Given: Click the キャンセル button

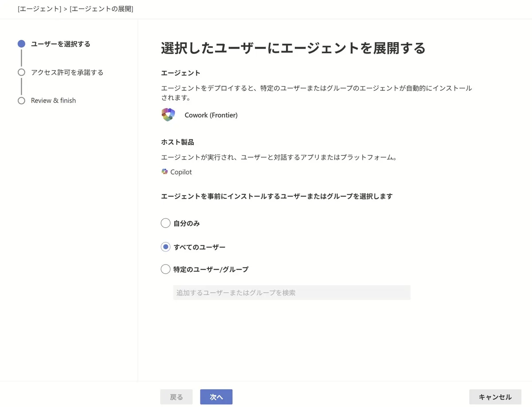Looking at the screenshot, I should click(x=495, y=397).
